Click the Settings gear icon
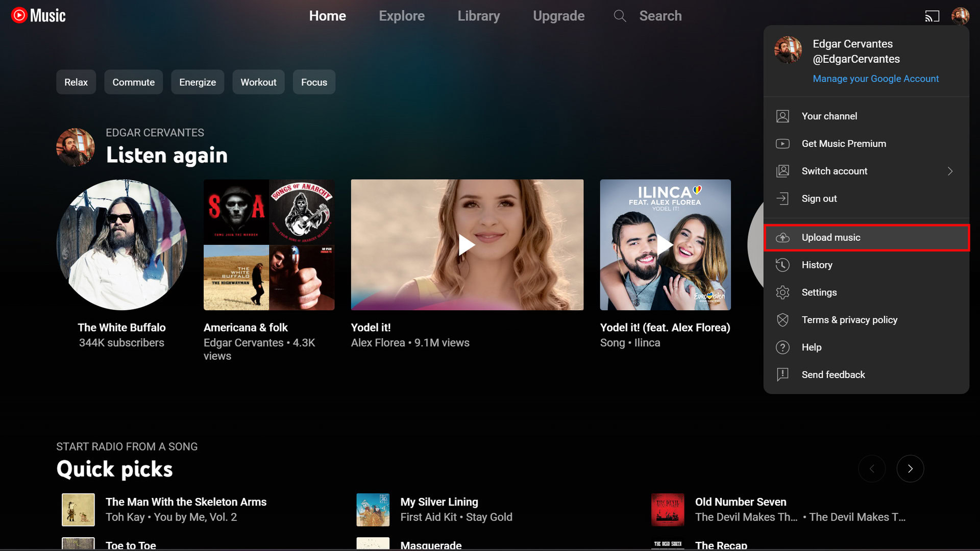Screen dimensions: 980x551 pyautogui.click(x=782, y=292)
